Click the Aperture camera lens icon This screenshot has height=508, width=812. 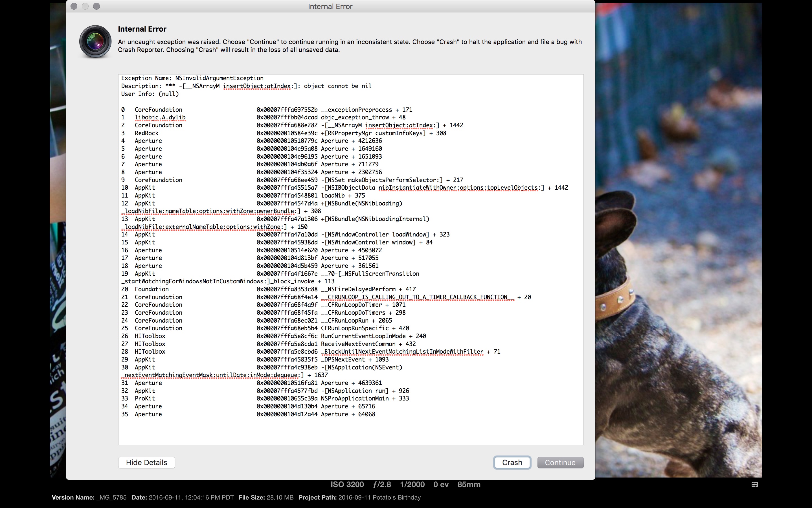tap(95, 42)
